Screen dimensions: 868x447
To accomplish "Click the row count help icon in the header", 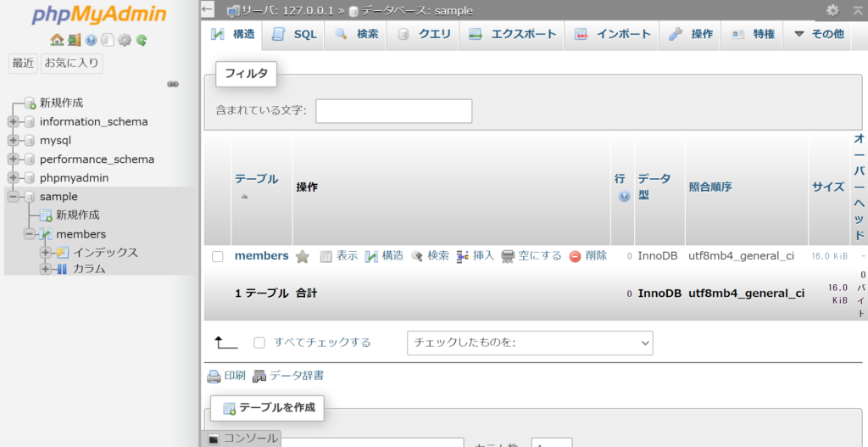I will (624, 197).
